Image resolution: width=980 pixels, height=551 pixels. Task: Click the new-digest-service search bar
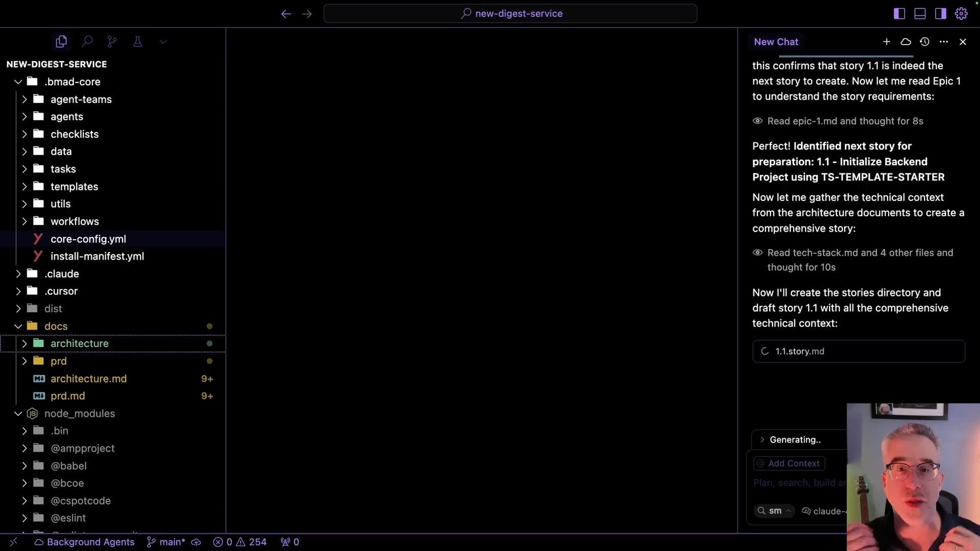(x=510, y=14)
